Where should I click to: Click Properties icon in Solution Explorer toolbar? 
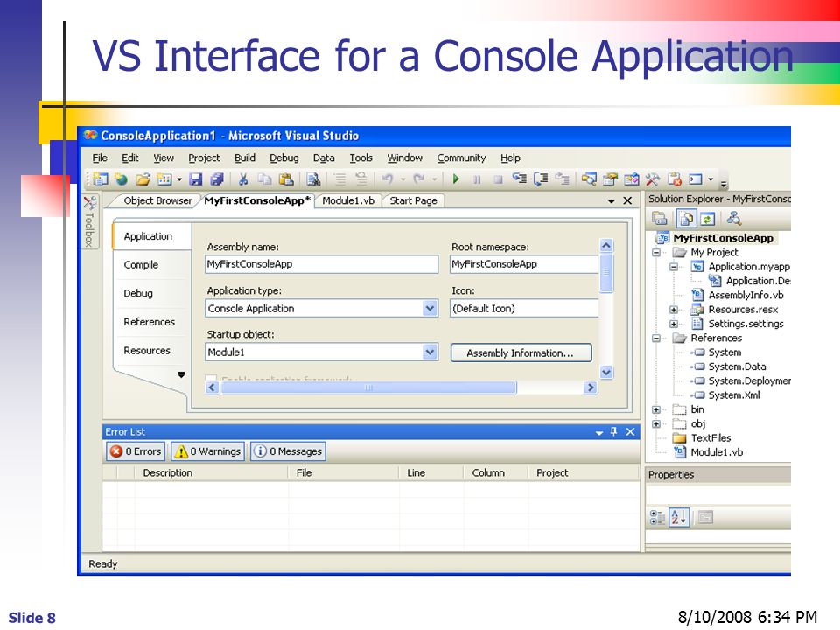pos(660,218)
